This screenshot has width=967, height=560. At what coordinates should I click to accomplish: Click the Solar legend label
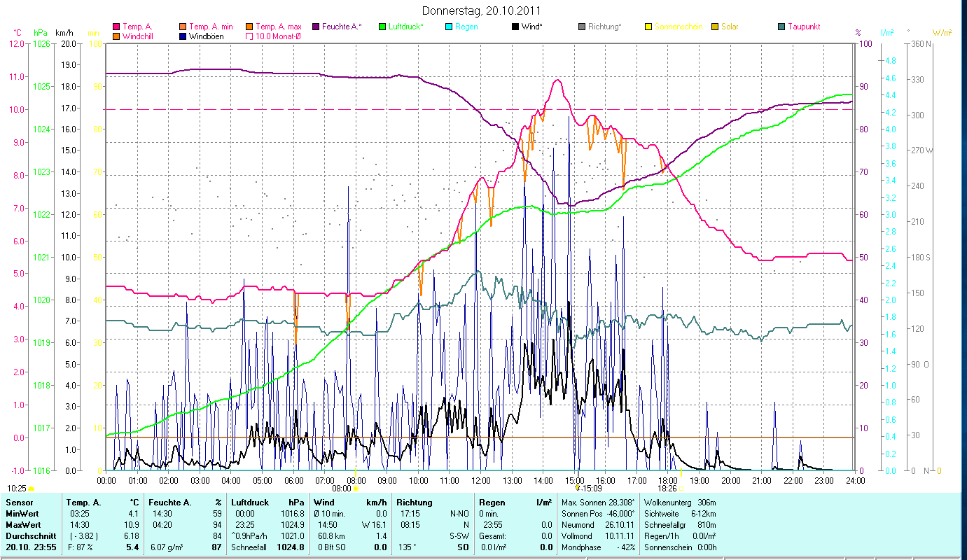coord(729,27)
